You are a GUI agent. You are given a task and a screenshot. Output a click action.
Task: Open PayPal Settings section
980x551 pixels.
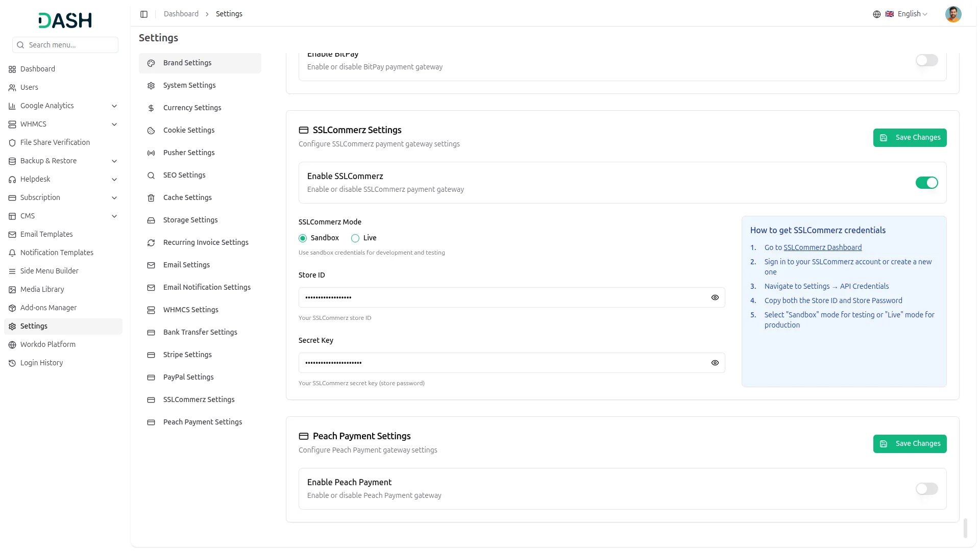[x=200, y=378]
